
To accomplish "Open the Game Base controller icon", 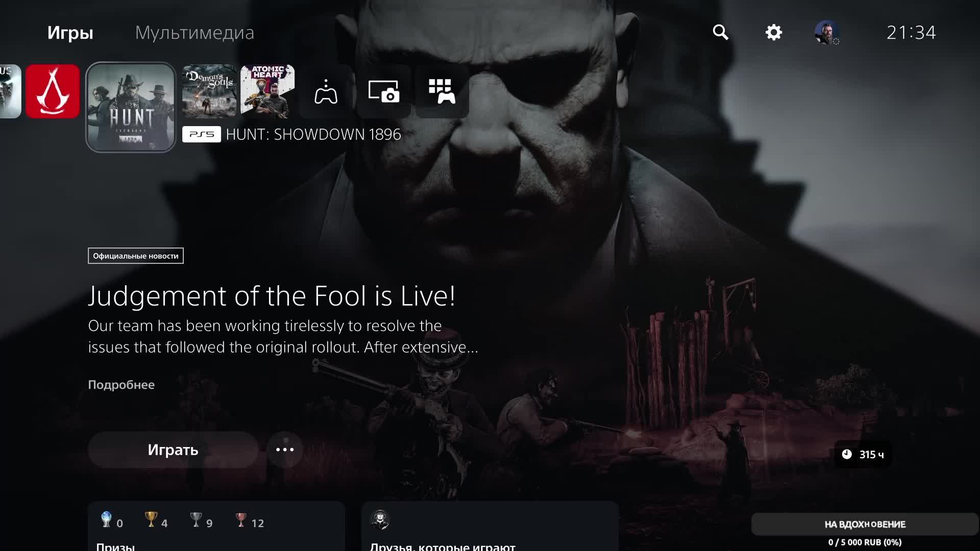I will click(326, 92).
